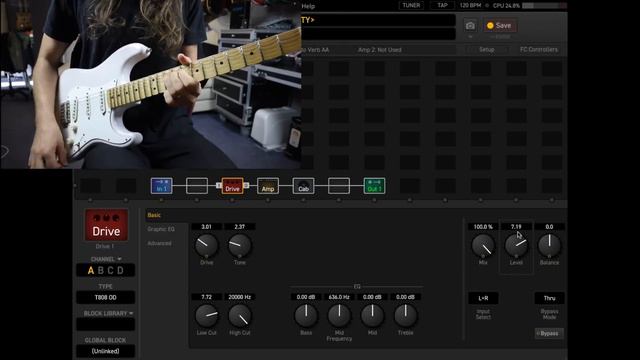Click the Level value 7.19
640x360 pixels.
coord(516,227)
